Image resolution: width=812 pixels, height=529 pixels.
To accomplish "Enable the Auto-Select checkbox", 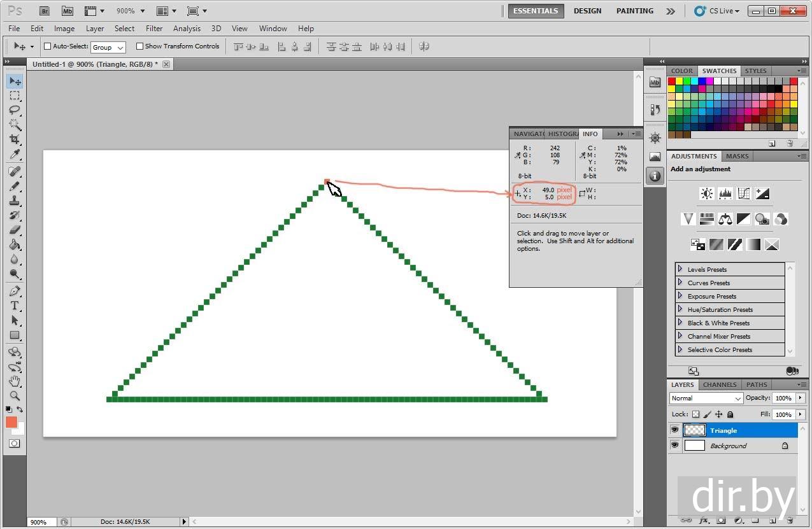I will coord(47,46).
